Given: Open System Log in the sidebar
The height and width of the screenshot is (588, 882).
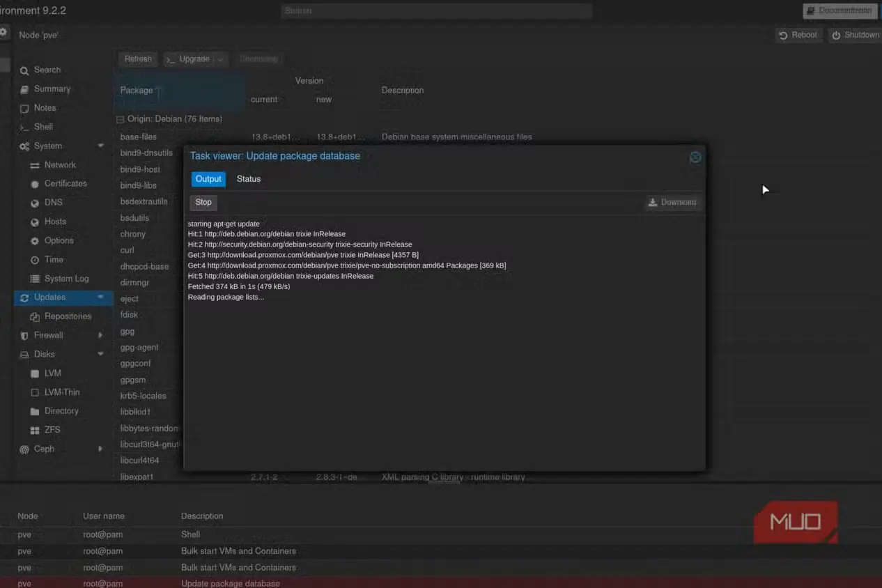Looking at the screenshot, I should click(x=67, y=279).
